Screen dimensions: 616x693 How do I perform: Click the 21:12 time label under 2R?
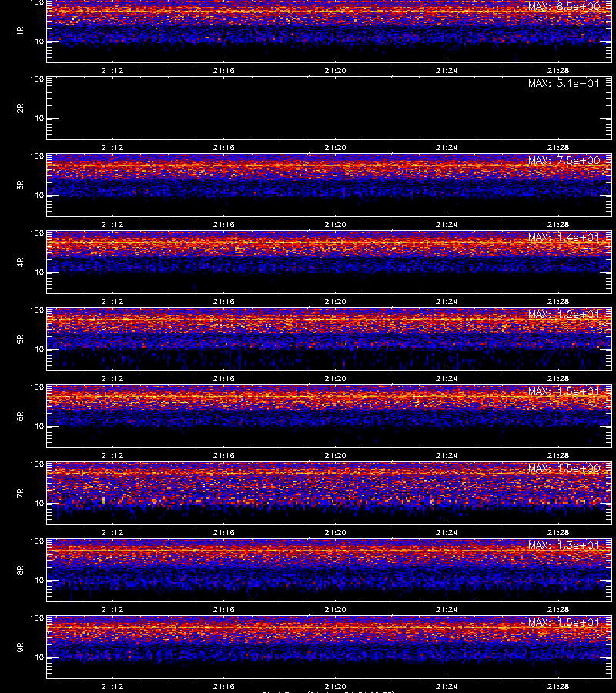click(112, 148)
